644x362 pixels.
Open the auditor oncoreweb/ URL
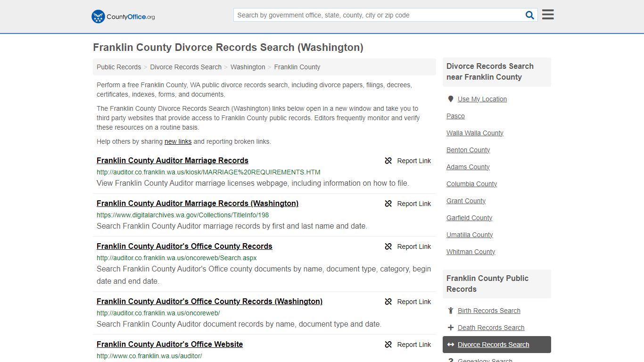[158, 313]
